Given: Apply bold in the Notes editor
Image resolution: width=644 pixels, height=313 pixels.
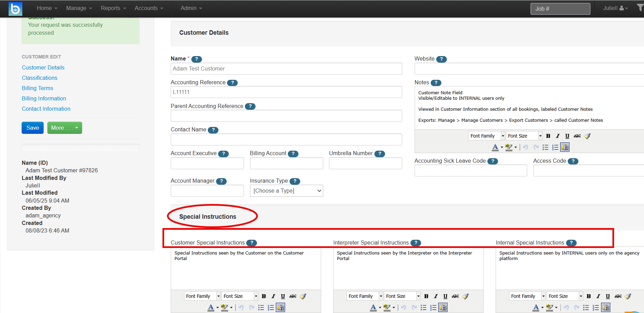Looking at the screenshot, I should (548, 136).
